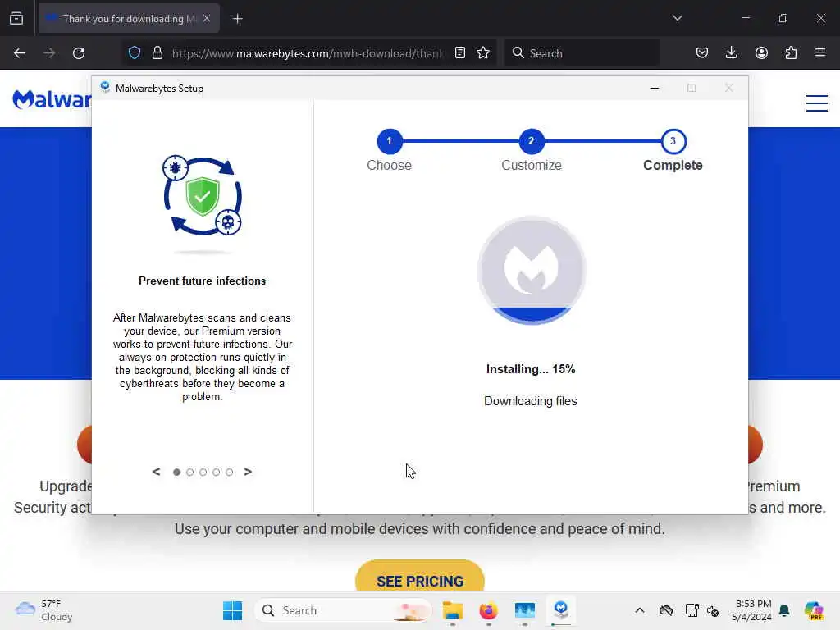This screenshot has height=630, width=840.
Task: Click the Malwarebytes Setup title bar icon
Action: click(x=105, y=87)
